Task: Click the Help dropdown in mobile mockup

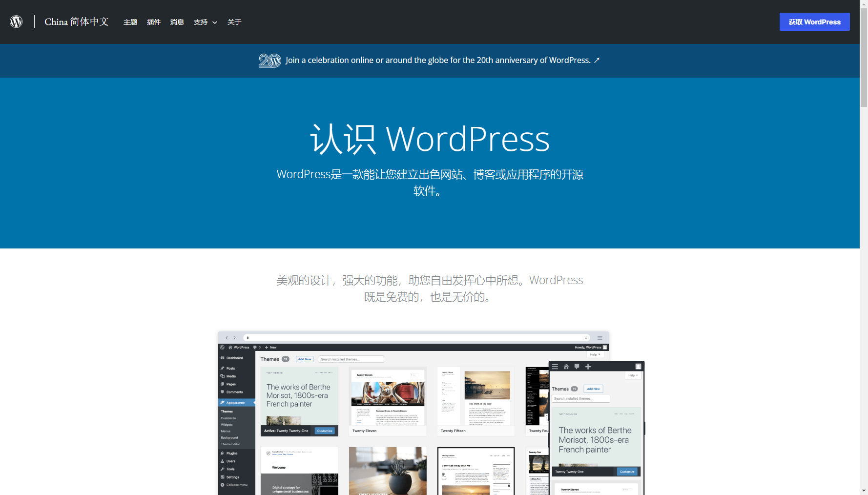Action: (633, 375)
